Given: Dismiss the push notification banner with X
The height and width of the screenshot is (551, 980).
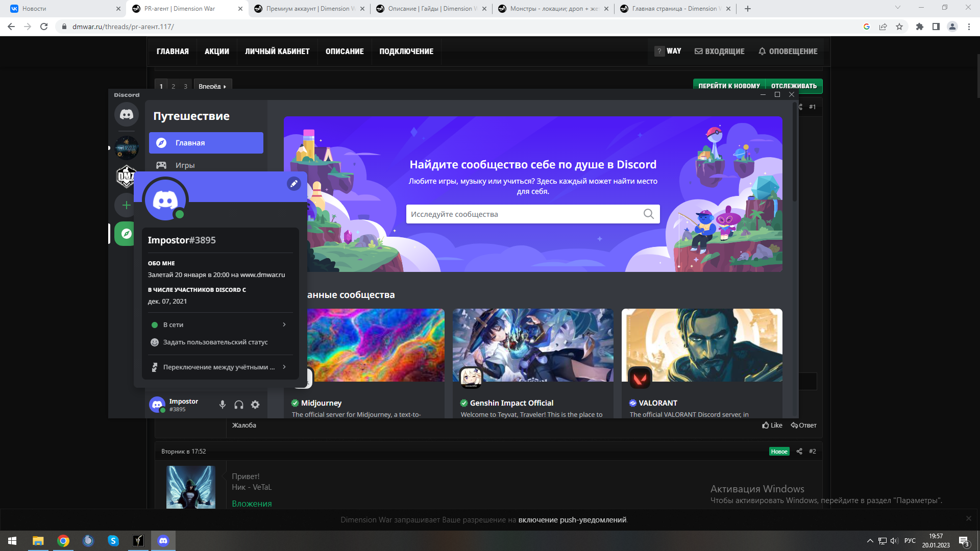Looking at the screenshot, I should click(969, 518).
